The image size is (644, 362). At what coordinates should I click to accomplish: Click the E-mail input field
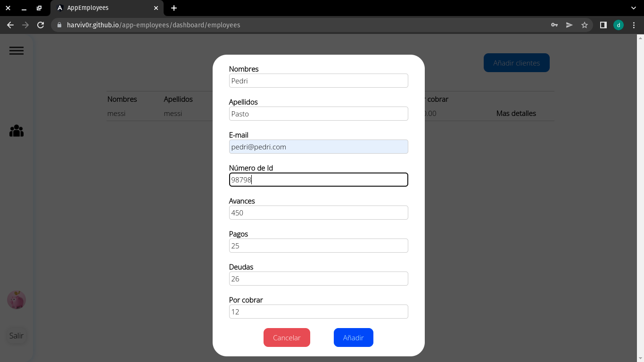(x=319, y=147)
